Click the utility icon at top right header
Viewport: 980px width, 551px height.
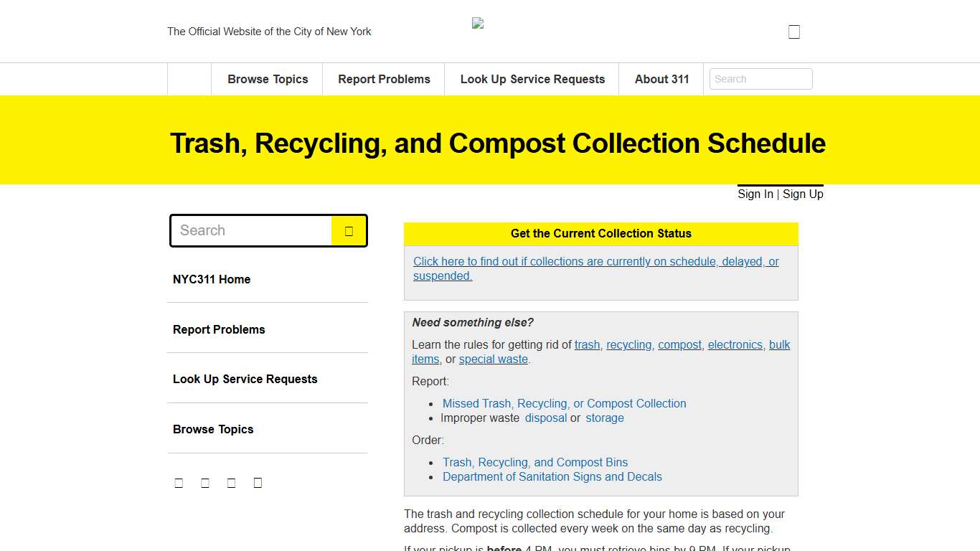coord(793,31)
